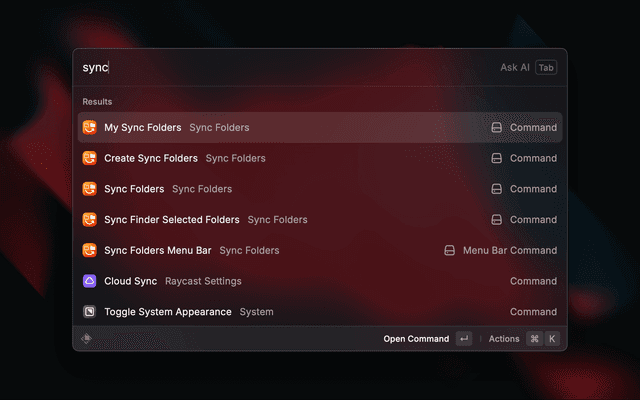640x400 pixels.
Task: Click the Raycast logo in bottom bar
Action: pos(86,339)
